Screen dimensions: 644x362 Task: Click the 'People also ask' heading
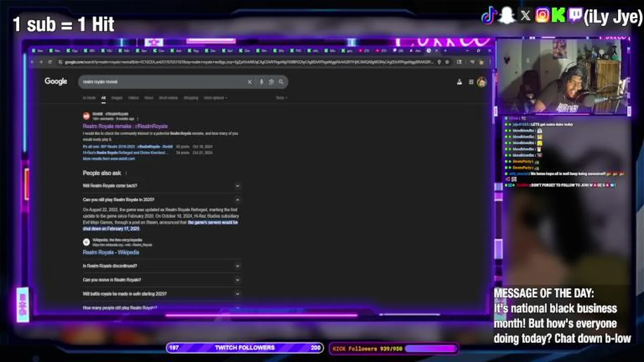pyautogui.click(x=102, y=173)
